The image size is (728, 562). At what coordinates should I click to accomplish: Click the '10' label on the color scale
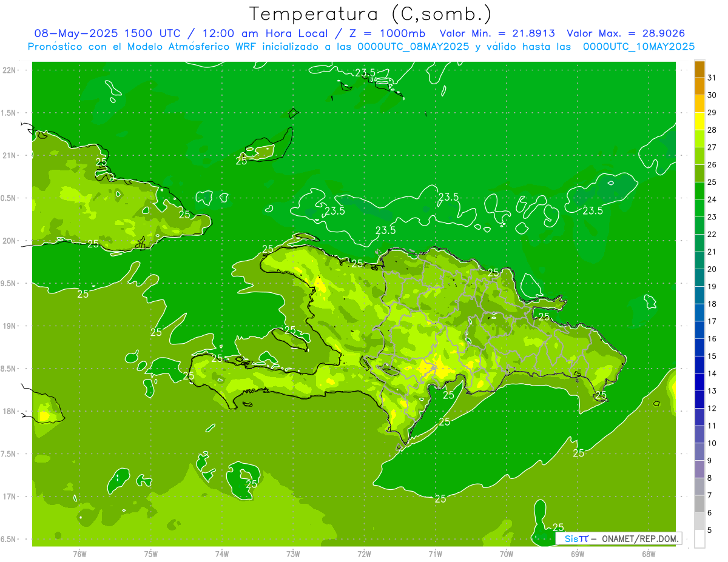click(x=712, y=443)
